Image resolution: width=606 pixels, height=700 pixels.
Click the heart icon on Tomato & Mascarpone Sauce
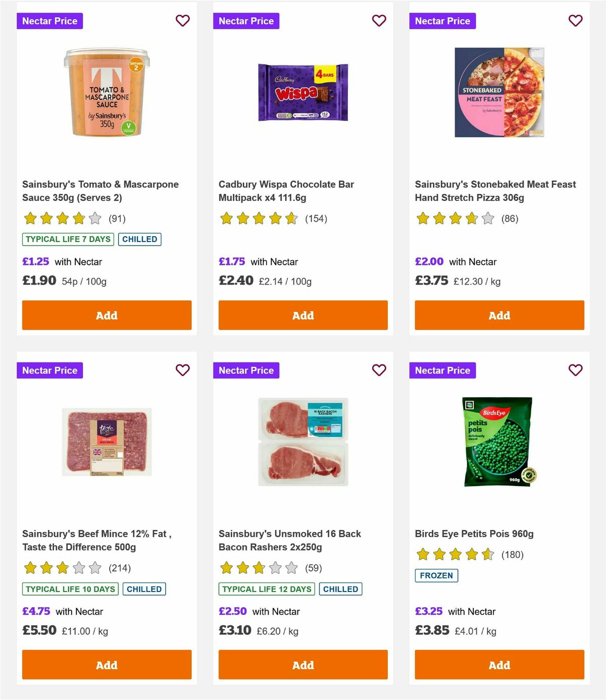pyautogui.click(x=182, y=21)
